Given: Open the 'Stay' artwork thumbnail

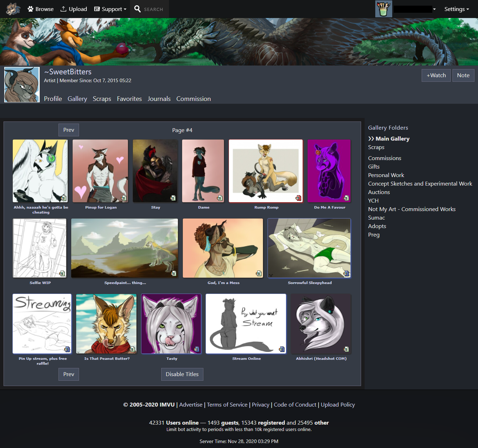Looking at the screenshot, I should (x=155, y=171).
